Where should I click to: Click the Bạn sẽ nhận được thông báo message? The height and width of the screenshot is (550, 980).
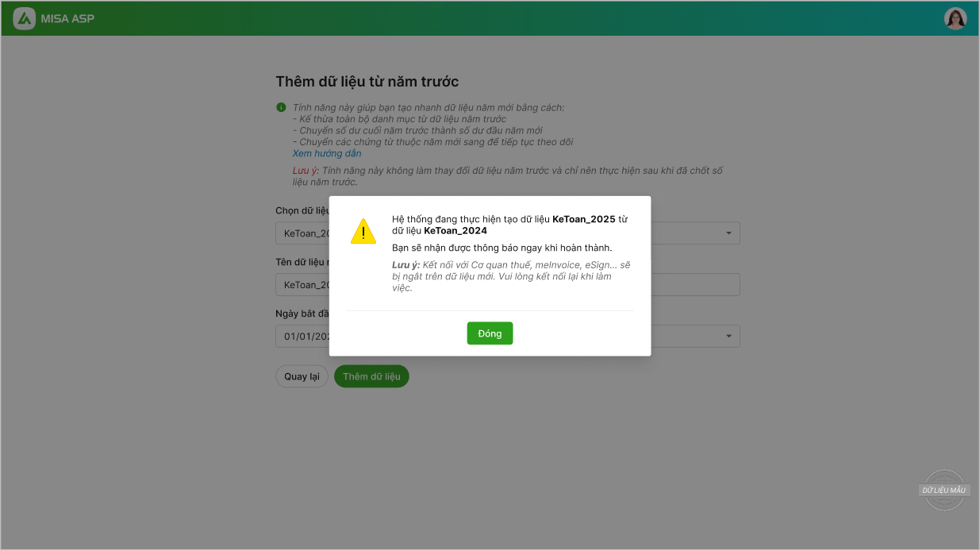tap(502, 248)
